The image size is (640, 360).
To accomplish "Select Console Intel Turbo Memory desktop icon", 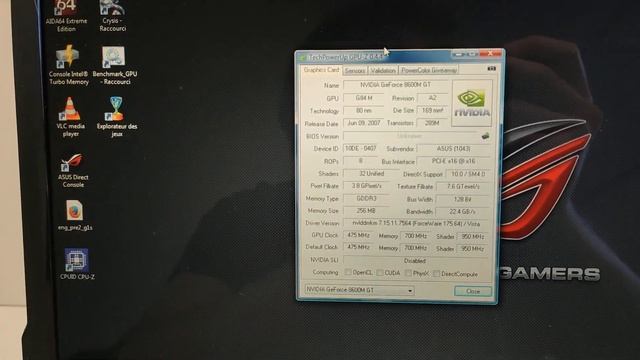I will click(x=68, y=65).
